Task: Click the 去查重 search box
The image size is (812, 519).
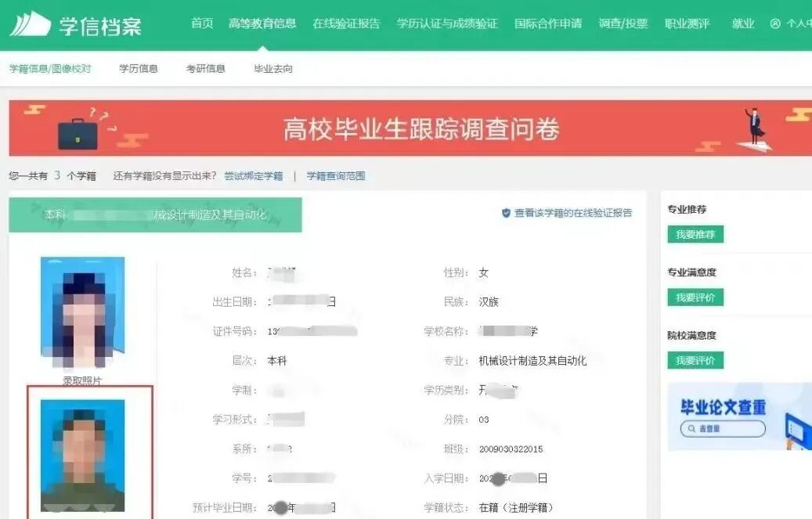Action: coord(723,429)
